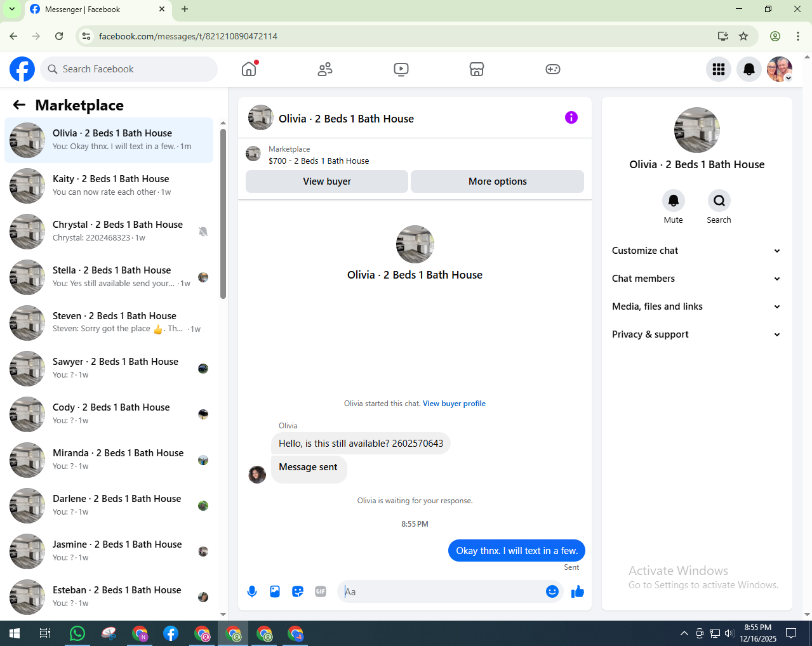Viewport: 812px width, 646px height.
Task: Open the account profile picture menu
Action: pos(780,69)
